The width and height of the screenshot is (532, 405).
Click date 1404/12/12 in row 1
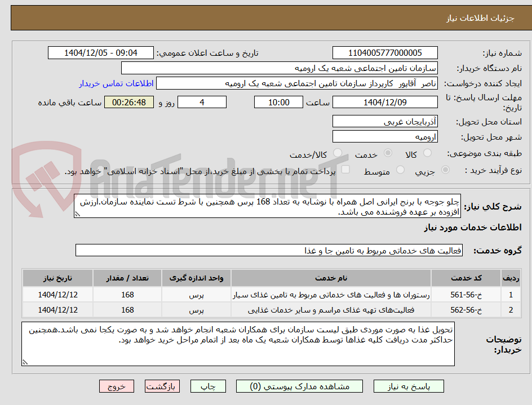(57, 295)
